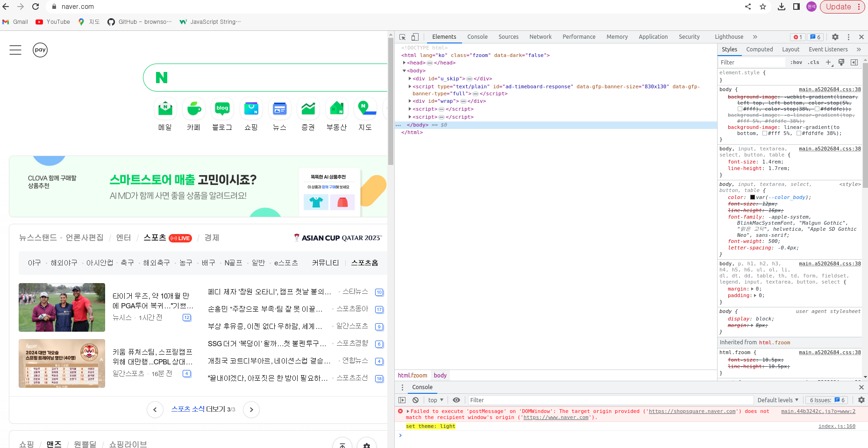Bookmark this page with the star icon
The width and height of the screenshot is (868, 448).
tap(763, 7)
